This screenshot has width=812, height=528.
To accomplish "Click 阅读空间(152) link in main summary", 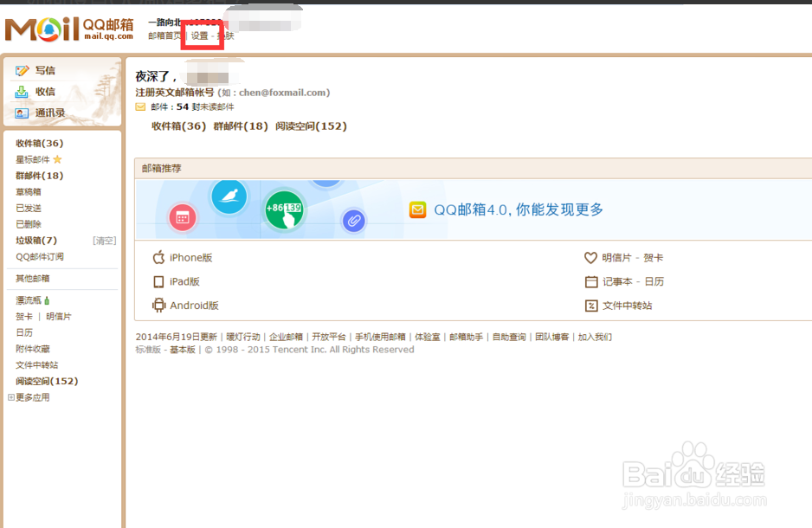I will [x=312, y=126].
